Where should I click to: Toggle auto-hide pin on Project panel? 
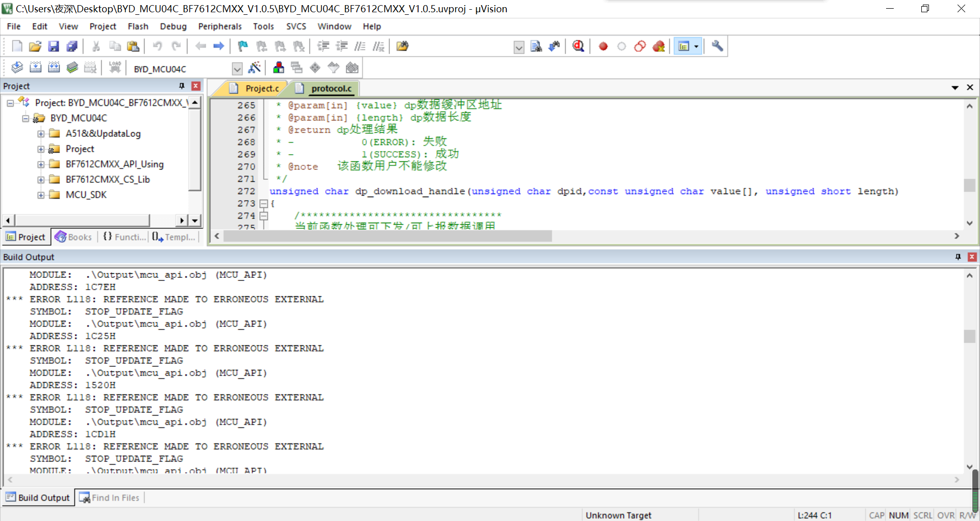tap(182, 86)
